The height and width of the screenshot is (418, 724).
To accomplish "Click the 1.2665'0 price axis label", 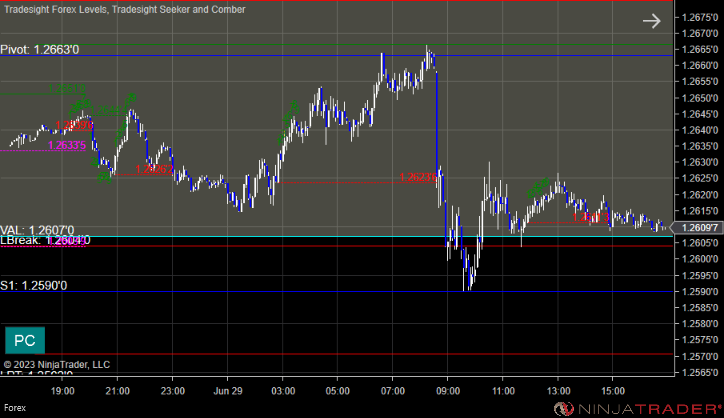I will click(700, 49).
